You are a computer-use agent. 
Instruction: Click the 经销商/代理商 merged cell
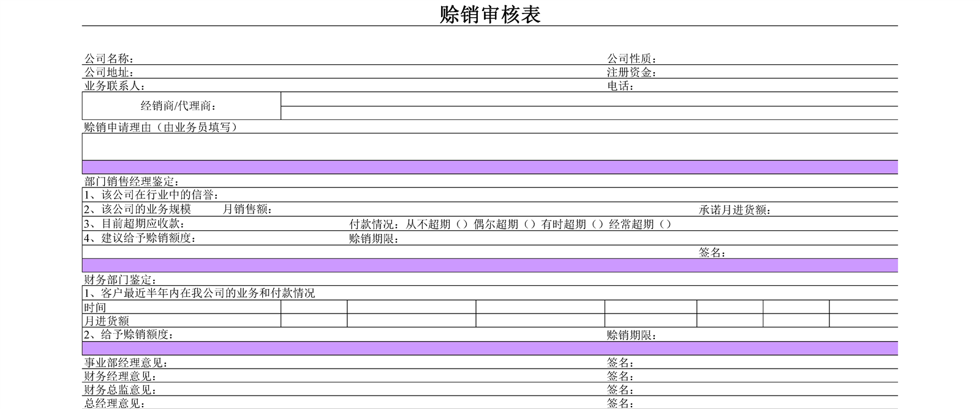(x=181, y=106)
